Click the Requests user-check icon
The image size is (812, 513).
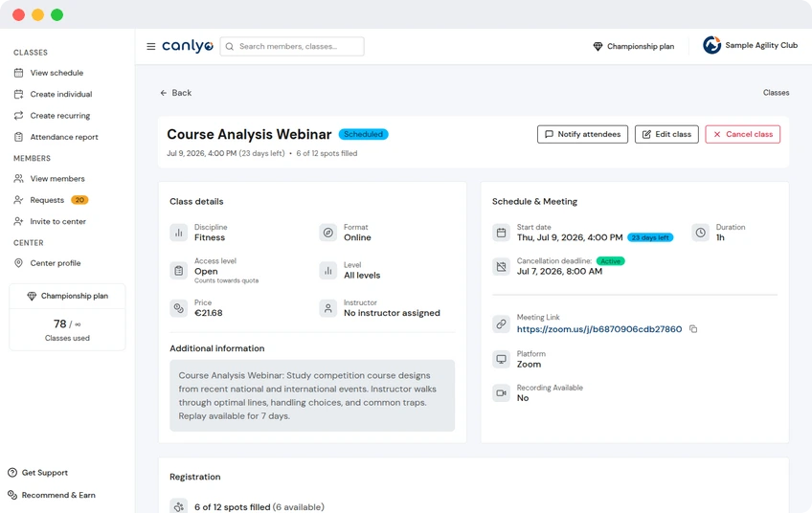coord(18,200)
